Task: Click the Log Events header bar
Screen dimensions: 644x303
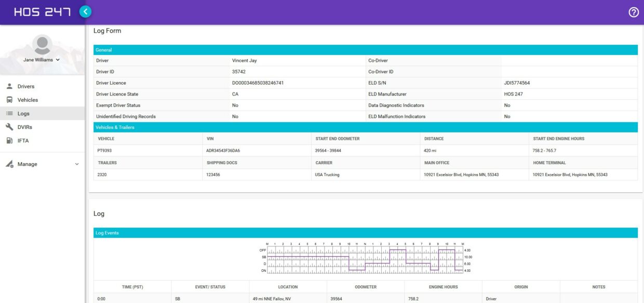Action: [x=364, y=232]
